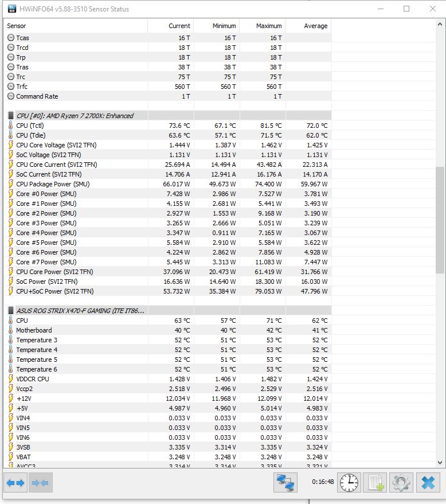The height and width of the screenshot is (504, 446).
Task: Select the CPU [#0]: AMD Ryzen 7 2700X header row
Action: (x=167, y=115)
